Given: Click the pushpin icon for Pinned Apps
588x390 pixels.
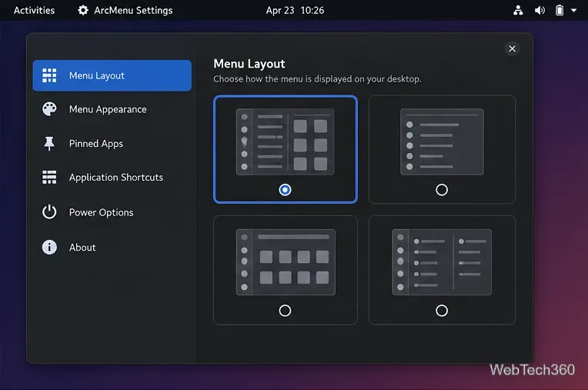Looking at the screenshot, I should click(x=49, y=144).
